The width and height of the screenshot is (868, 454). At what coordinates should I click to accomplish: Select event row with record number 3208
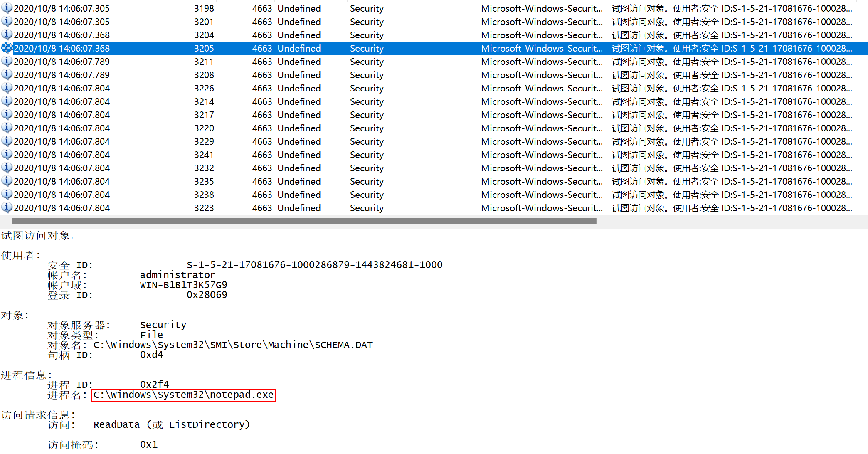(x=204, y=75)
